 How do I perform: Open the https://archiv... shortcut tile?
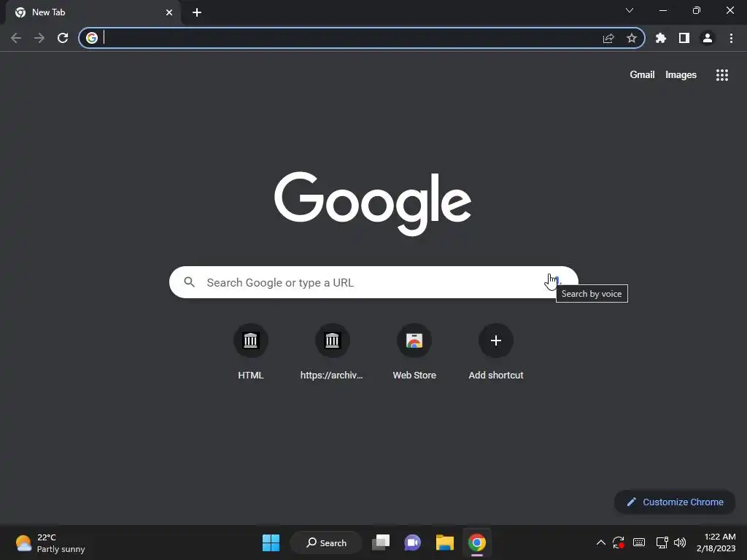coord(332,352)
